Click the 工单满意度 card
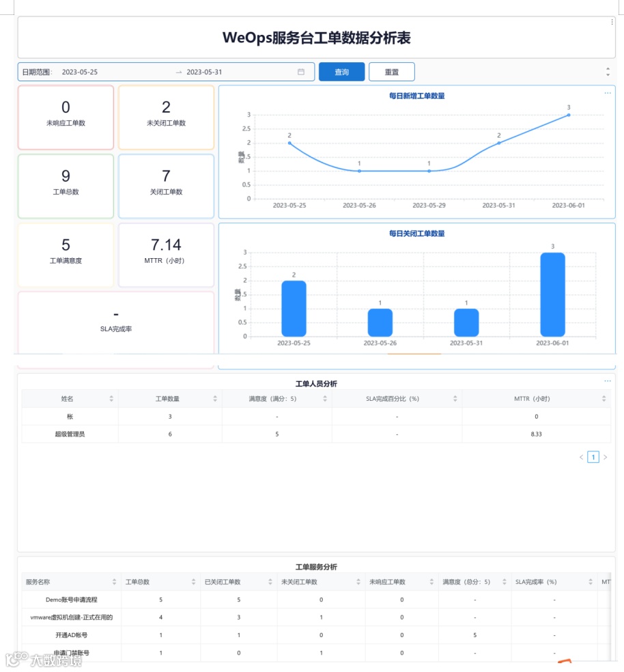Screen dimensions: 624x672 pos(66,255)
